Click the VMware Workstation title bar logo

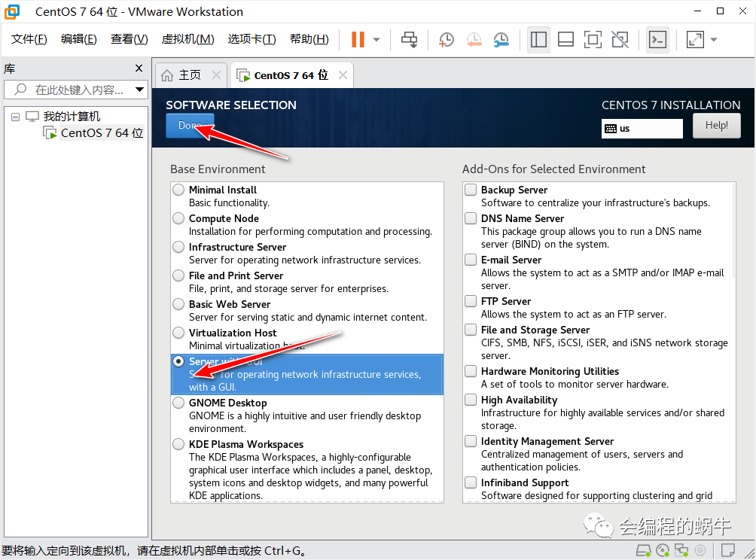tap(12, 11)
